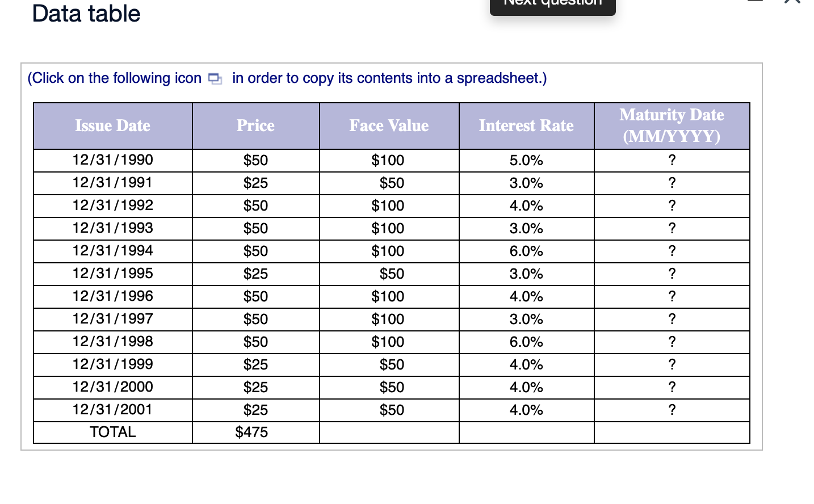The width and height of the screenshot is (814, 504).
Task: Select the Maturity Date (MM/YYYY) header
Action: 672,125
